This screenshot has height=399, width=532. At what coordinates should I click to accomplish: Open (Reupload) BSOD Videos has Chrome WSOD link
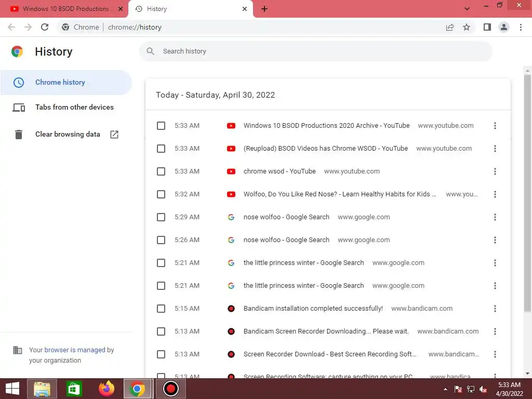click(326, 149)
